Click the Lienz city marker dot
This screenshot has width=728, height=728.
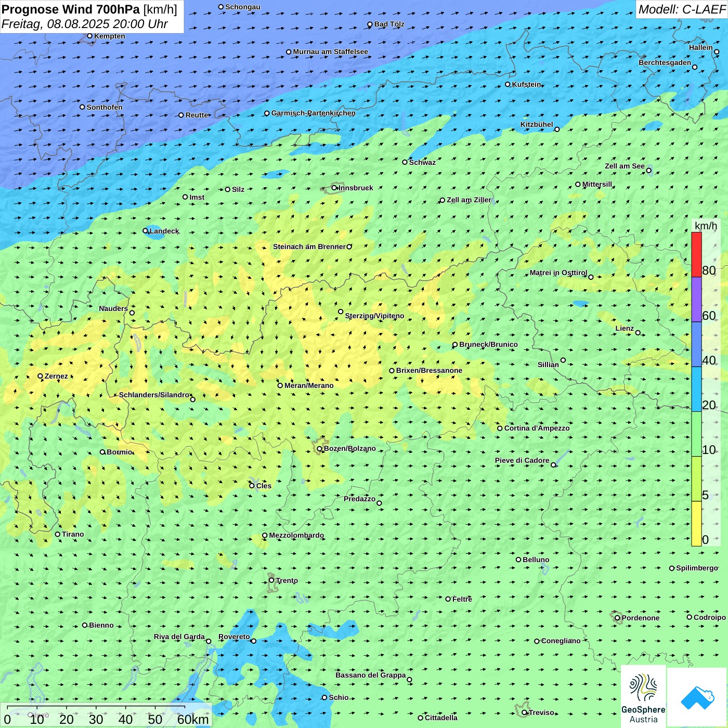(638, 333)
